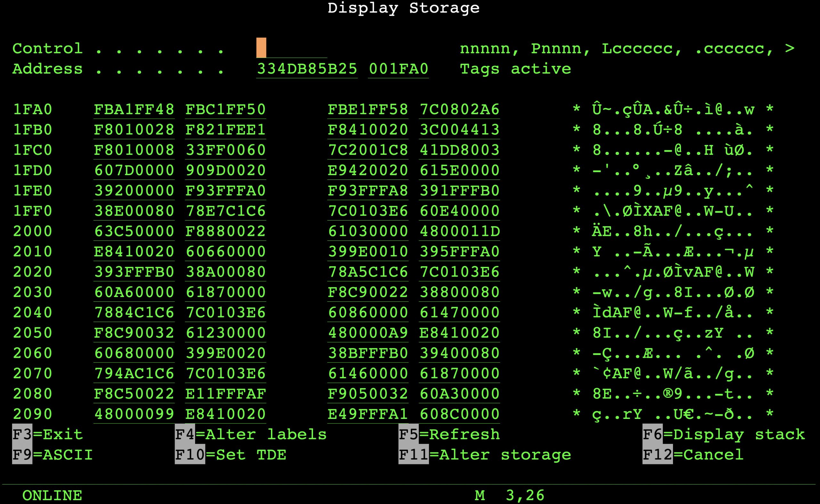Select F4=Alter labels option

pos(250,435)
